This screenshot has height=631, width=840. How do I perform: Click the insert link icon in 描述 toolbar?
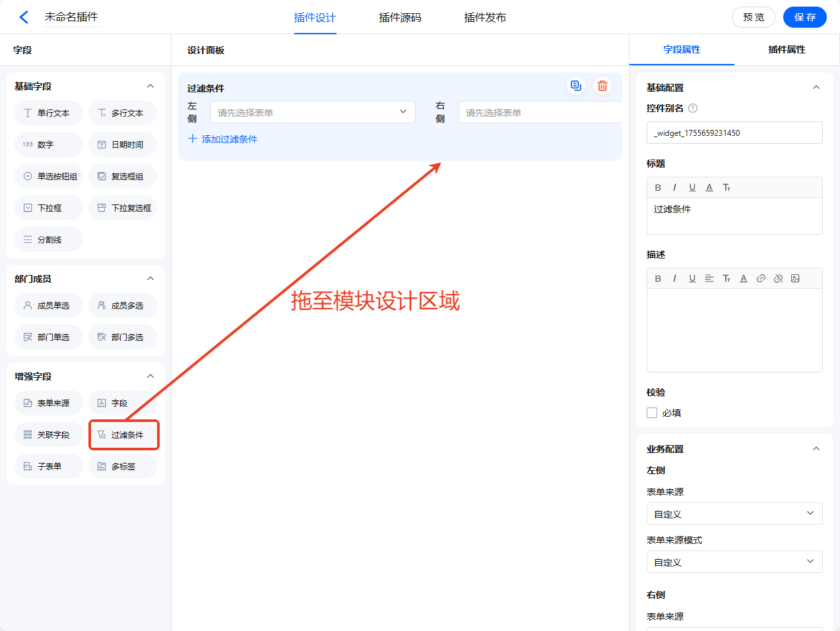pos(761,278)
